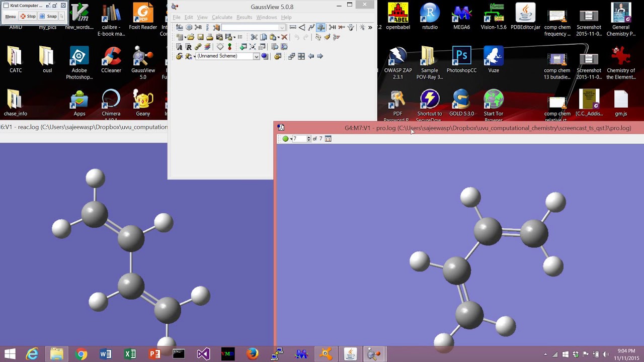The image size is (644, 362).
Task: Open the Unnamed Scheme combo box
Action: [x=227, y=56]
